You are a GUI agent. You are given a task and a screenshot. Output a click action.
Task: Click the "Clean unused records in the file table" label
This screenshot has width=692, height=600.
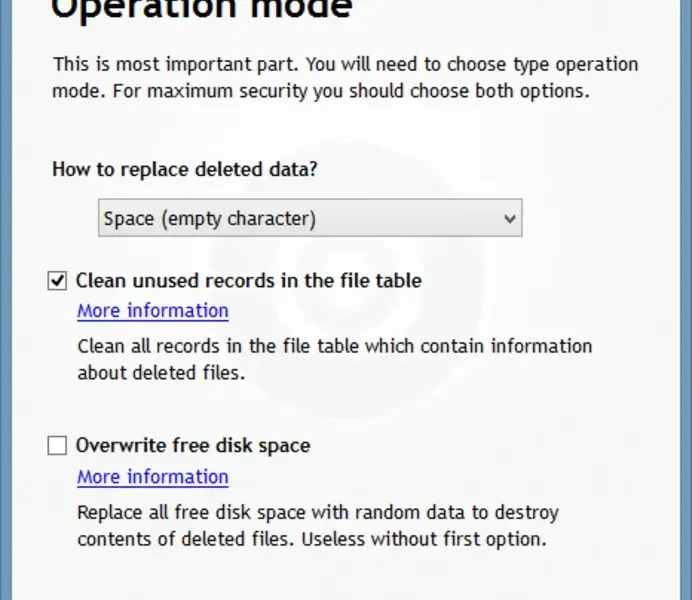tap(248, 281)
